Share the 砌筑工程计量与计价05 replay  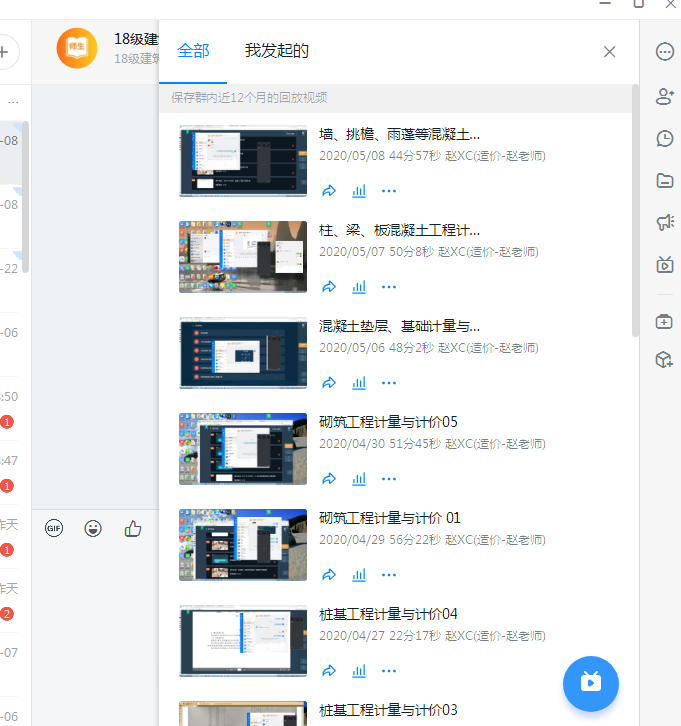329,479
